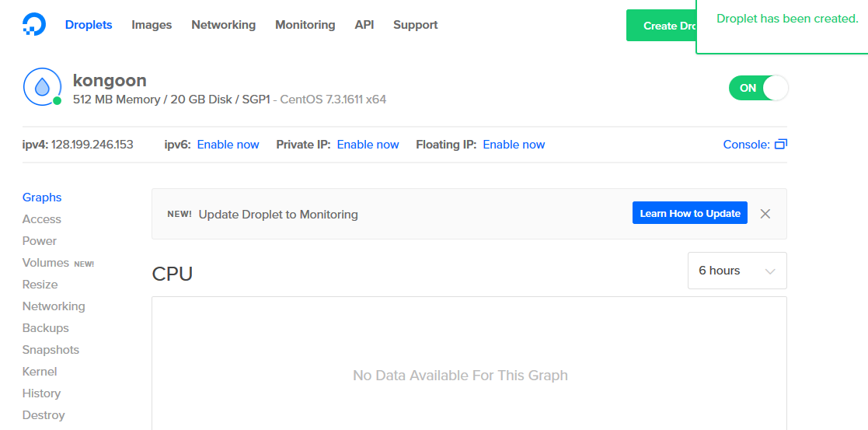Enable Floating IP via Enable now link
The width and height of the screenshot is (868, 430).
[514, 145]
